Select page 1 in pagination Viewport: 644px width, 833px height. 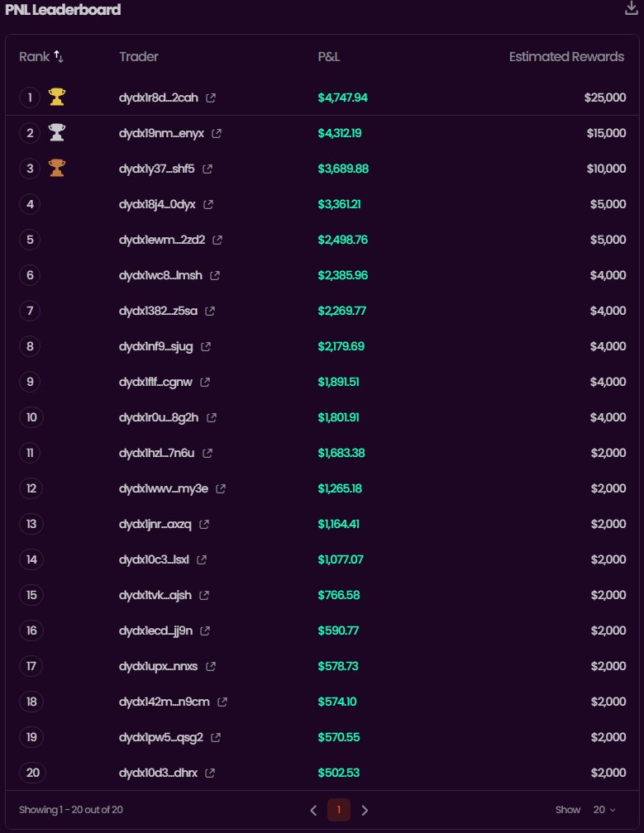point(339,810)
